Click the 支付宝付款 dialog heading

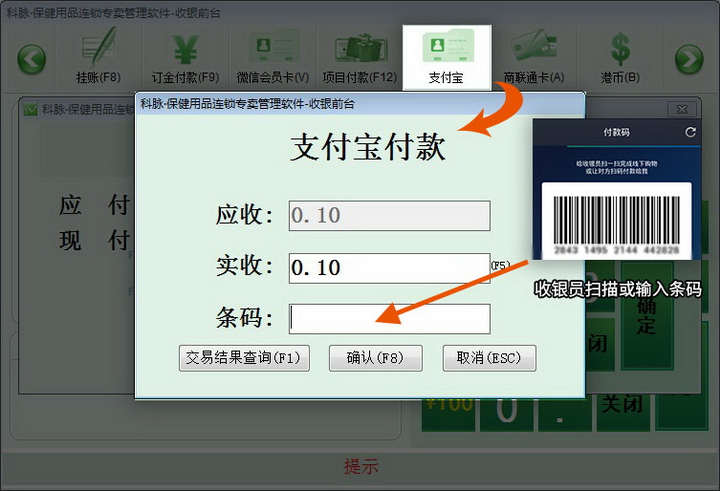coord(368,147)
